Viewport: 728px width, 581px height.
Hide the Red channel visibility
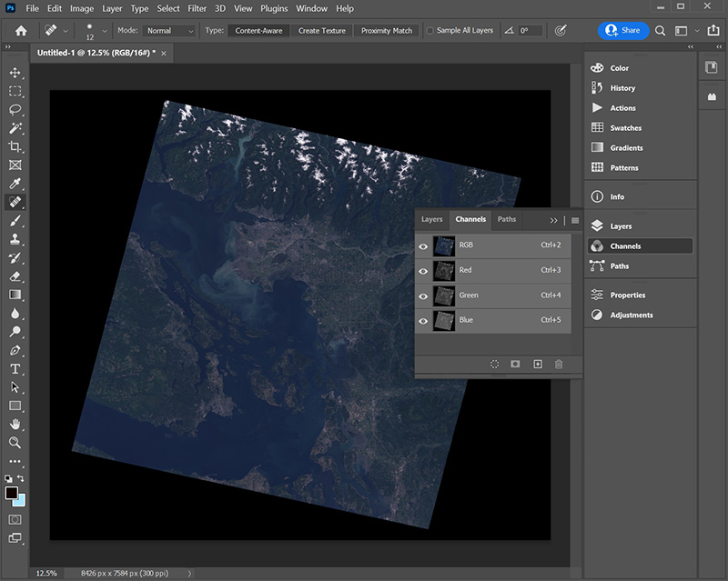click(423, 270)
